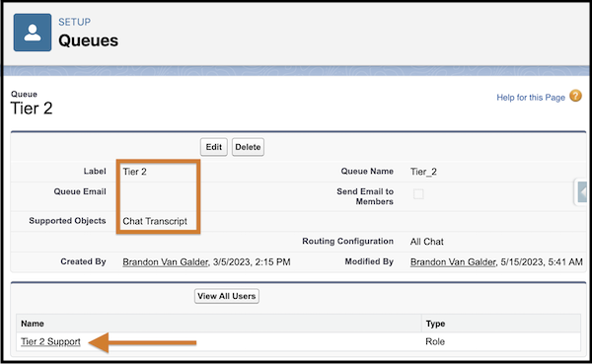Expand the collapsed side panel arrow tab
This screenshot has height=364, width=592.
point(582,191)
